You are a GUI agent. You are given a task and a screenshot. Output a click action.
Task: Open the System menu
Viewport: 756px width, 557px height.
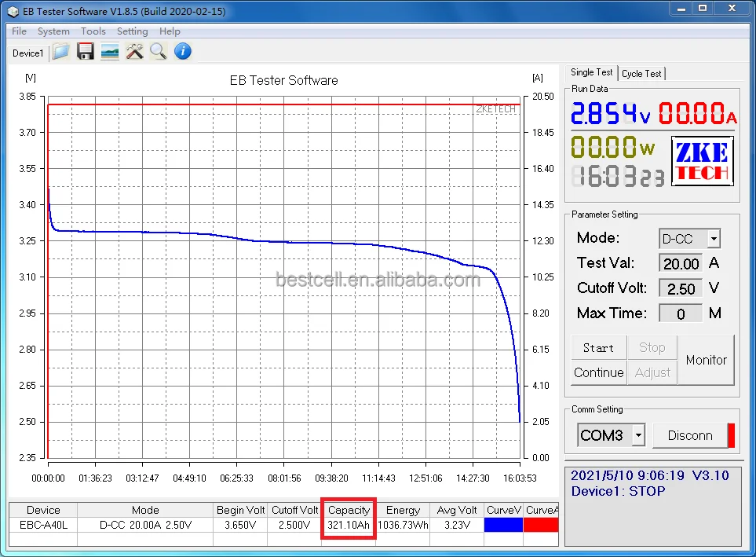53,31
